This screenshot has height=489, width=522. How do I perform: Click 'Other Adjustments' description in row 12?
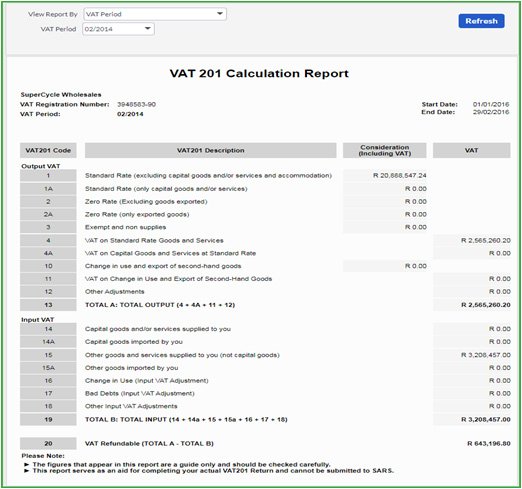tap(115, 292)
